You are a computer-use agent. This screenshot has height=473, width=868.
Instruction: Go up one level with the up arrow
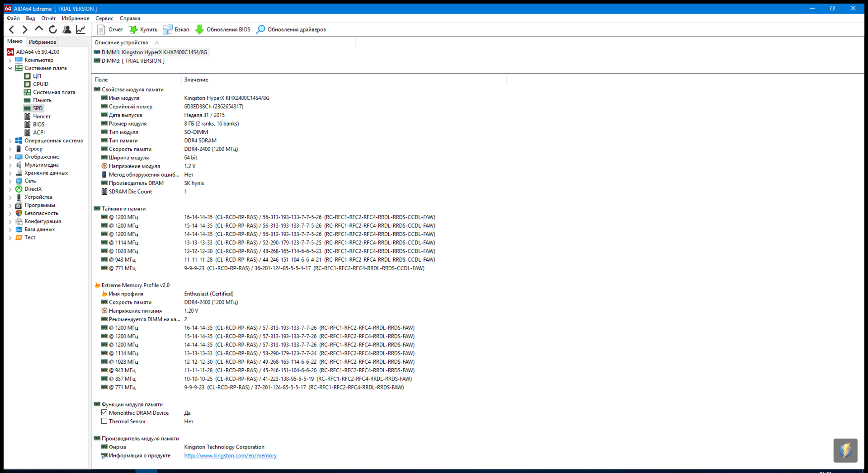pyautogui.click(x=39, y=29)
